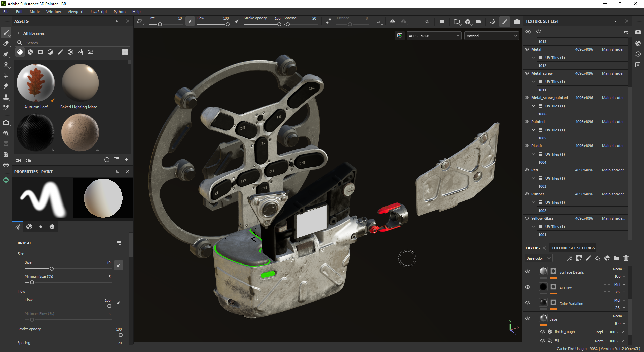Select the Color Variation layer
This screenshot has width=644, height=352.
coord(571,304)
